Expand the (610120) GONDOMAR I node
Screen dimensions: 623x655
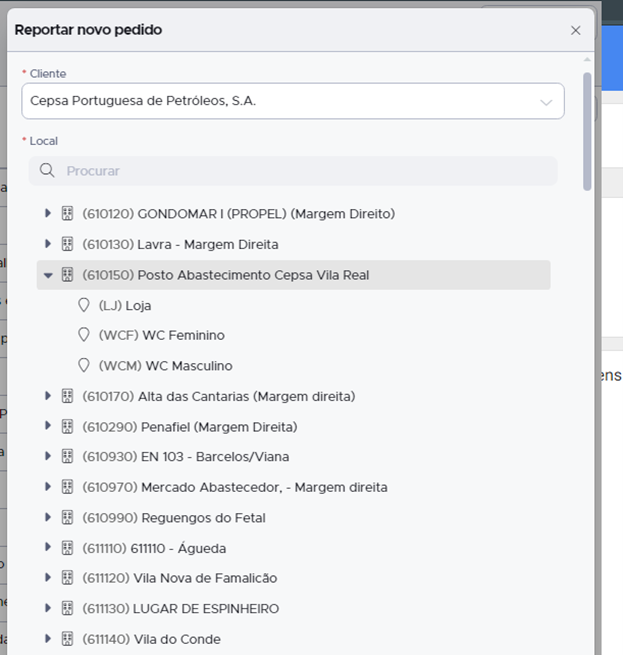48,213
